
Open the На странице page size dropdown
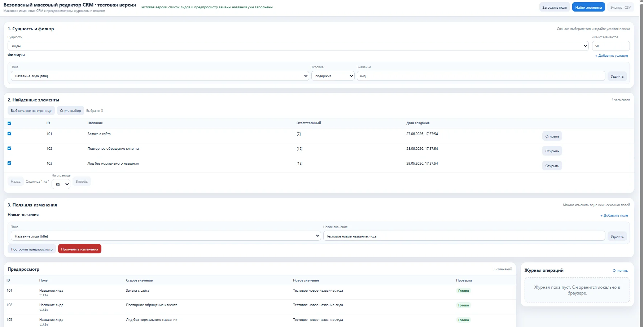point(61,184)
